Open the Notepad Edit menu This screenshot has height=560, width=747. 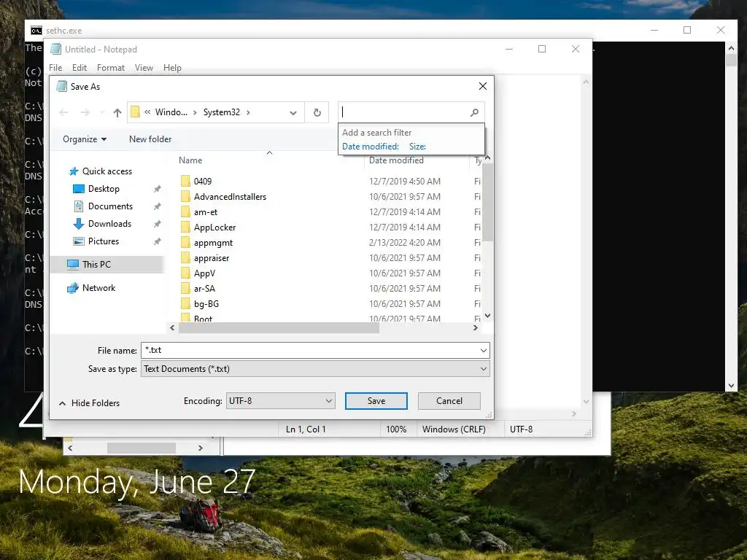tap(79, 68)
